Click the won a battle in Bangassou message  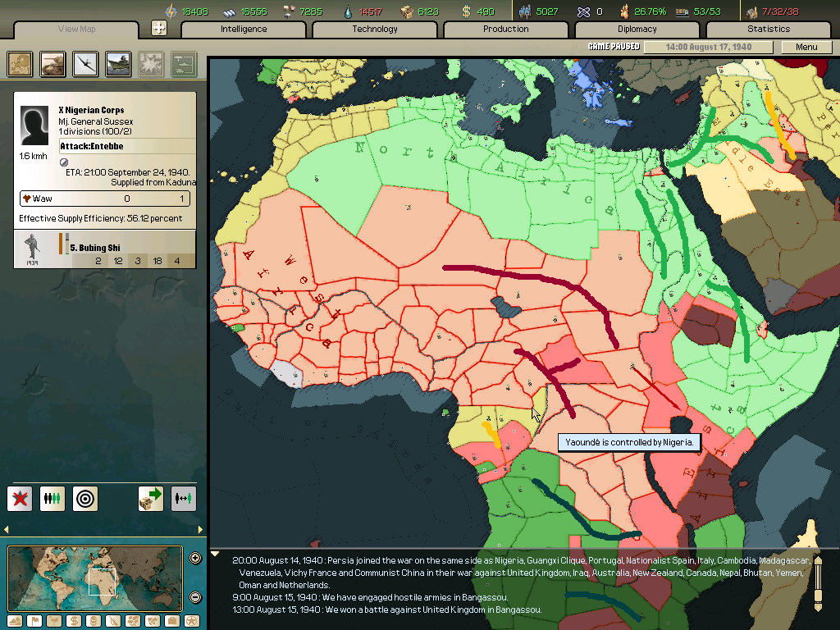pos(387,609)
